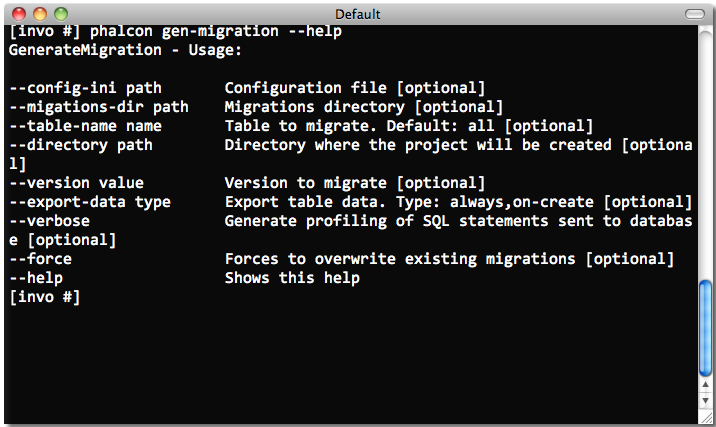The height and width of the screenshot is (427, 716).
Task: Click the '--version value' option
Action: tap(76, 183)
